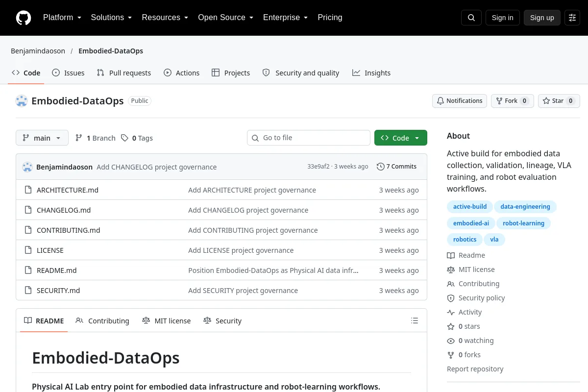Open the green Code dropdown button
This screenshot has height=392, width=588.
point(401,138)
